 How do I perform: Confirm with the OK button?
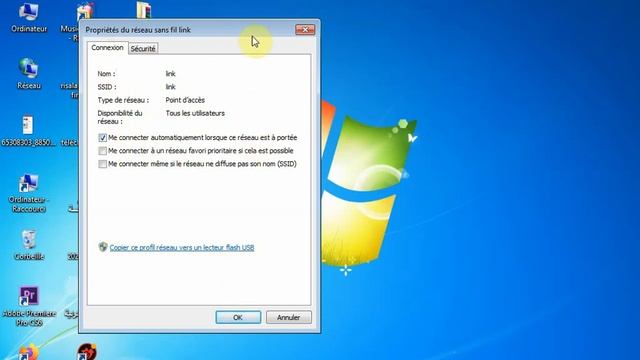pos(238,317)
